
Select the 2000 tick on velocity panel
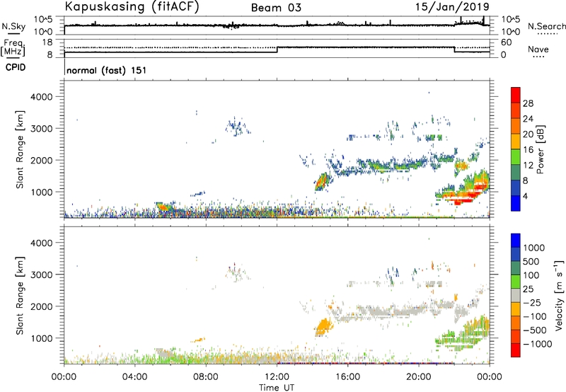(x=42, y=306)
